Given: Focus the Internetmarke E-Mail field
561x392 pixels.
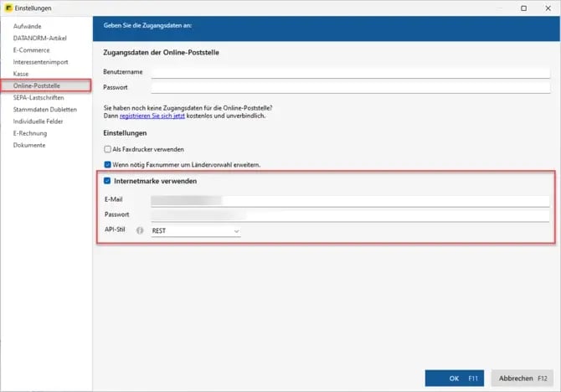Looking at the screenshot, I should click(x=350, y=200).
